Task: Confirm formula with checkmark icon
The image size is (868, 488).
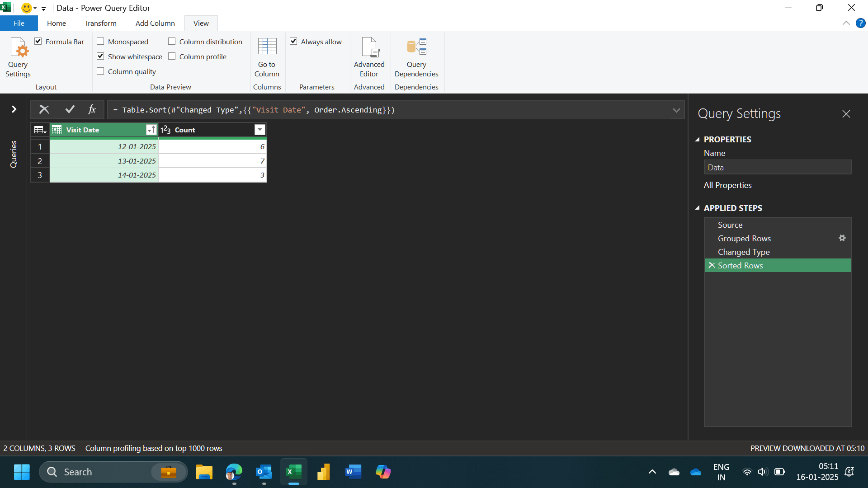Action: [x=70, y=109]
